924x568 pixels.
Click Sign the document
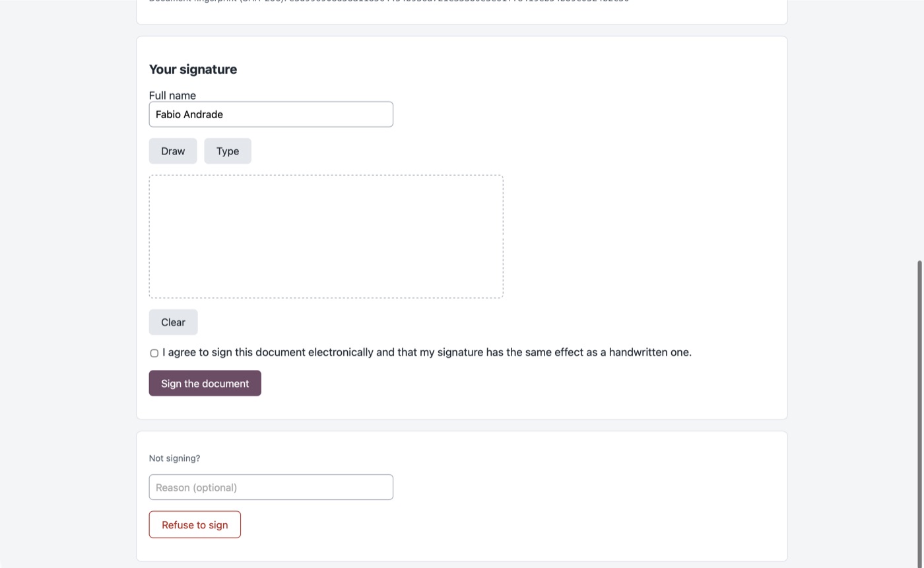click(x=205, y=384)
